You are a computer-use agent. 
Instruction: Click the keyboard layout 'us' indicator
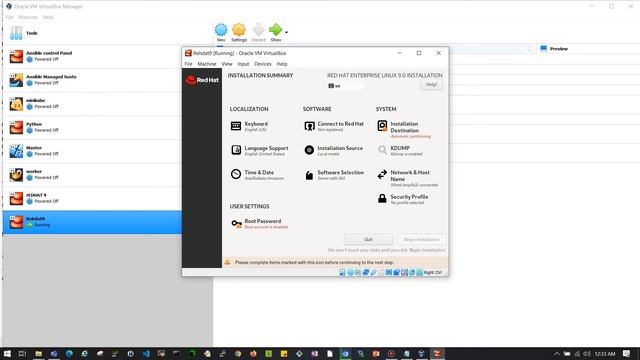(345, 86)
